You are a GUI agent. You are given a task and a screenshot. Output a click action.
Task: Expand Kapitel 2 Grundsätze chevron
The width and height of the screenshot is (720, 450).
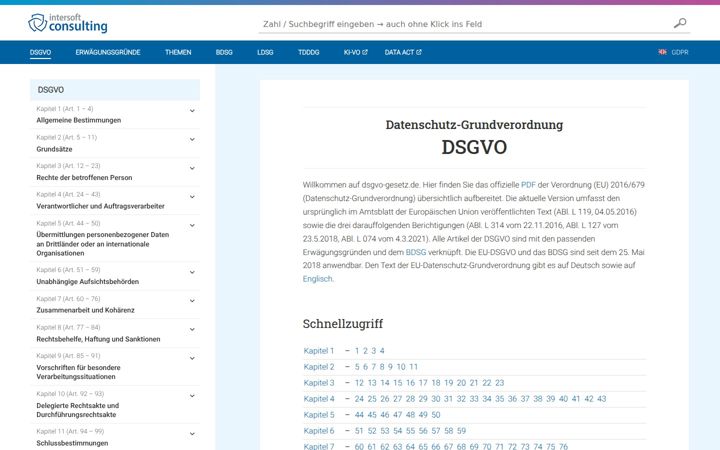192,140
